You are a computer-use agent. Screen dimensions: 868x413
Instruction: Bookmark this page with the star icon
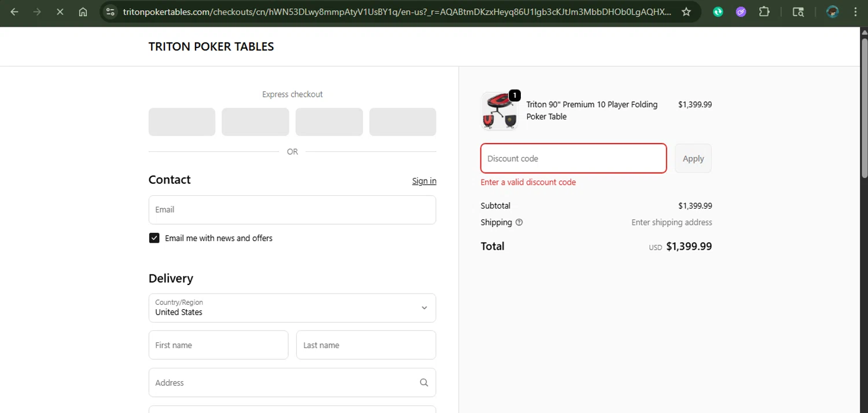[x=686, y=12]
